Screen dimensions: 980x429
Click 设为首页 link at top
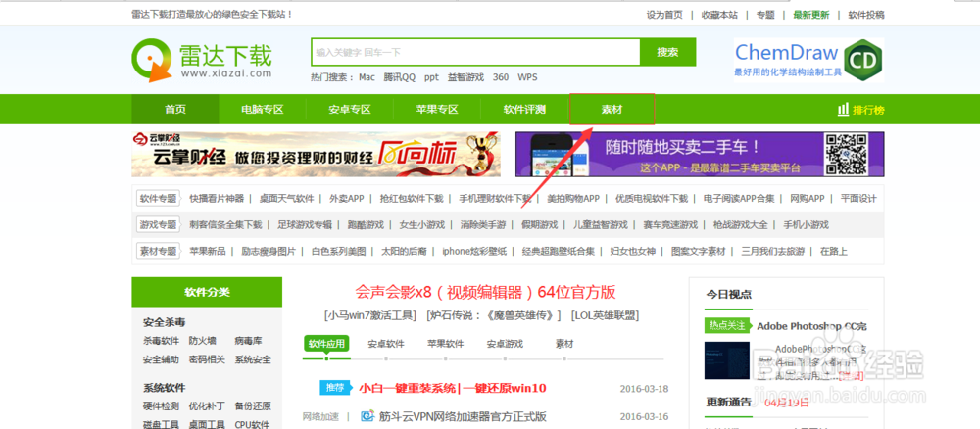pos(664,15)
